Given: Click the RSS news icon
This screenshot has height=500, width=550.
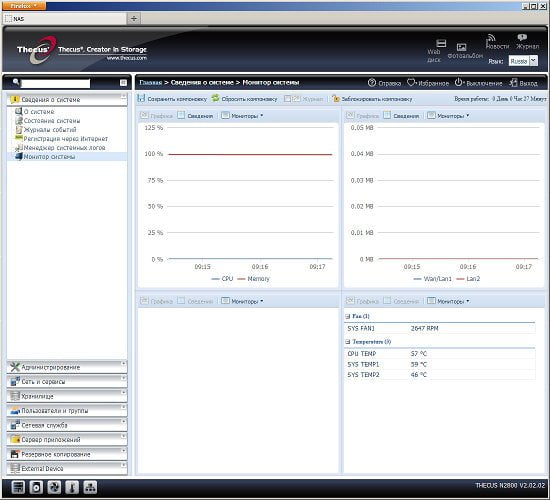Looking at the screenshot, I should [x=491, y=38].
